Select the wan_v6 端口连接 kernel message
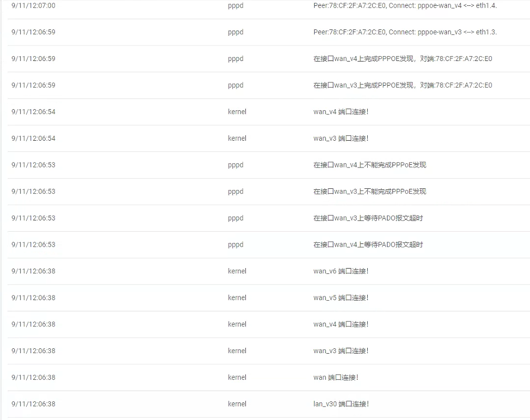Image resolution: width=530 pixels, height=420 pixels. point(341,271)
